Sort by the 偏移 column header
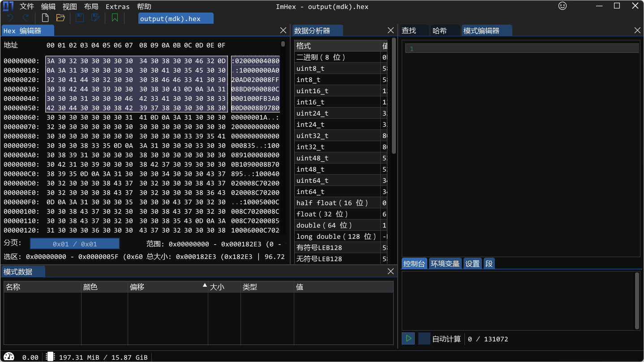Screen dimensions: 644x362 click(x=168, y=287)
